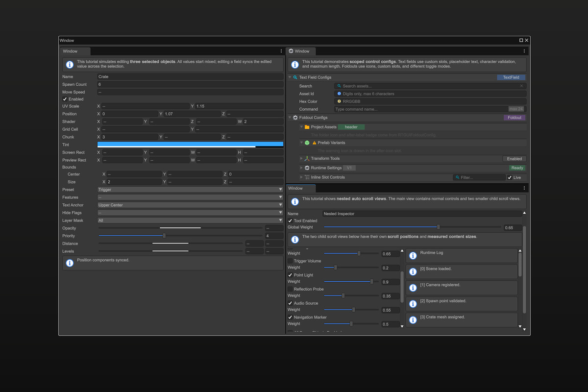The width and height of the screenshot is (588, 392).
Task: Click the search icon inside the Search assets field
Action: tap(339, 86)
